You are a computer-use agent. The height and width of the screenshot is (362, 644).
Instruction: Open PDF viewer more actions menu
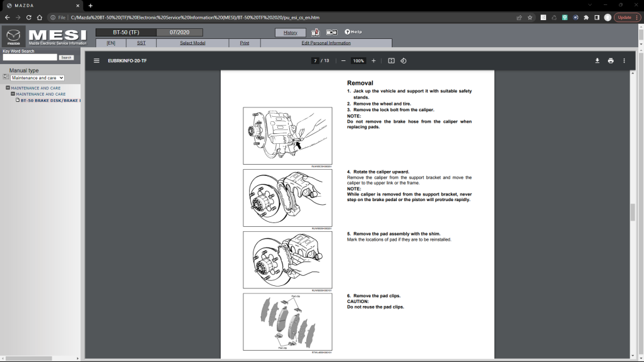click(624, 61)
